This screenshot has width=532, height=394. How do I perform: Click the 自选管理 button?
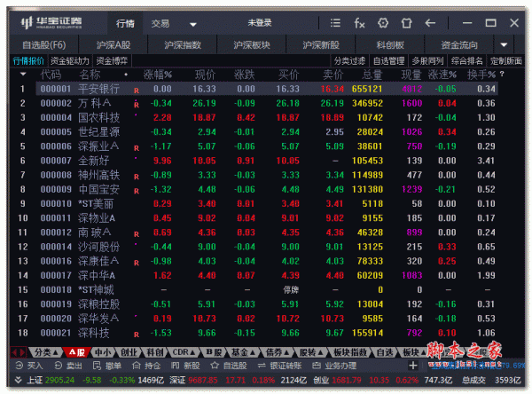[x=389, y=61]
